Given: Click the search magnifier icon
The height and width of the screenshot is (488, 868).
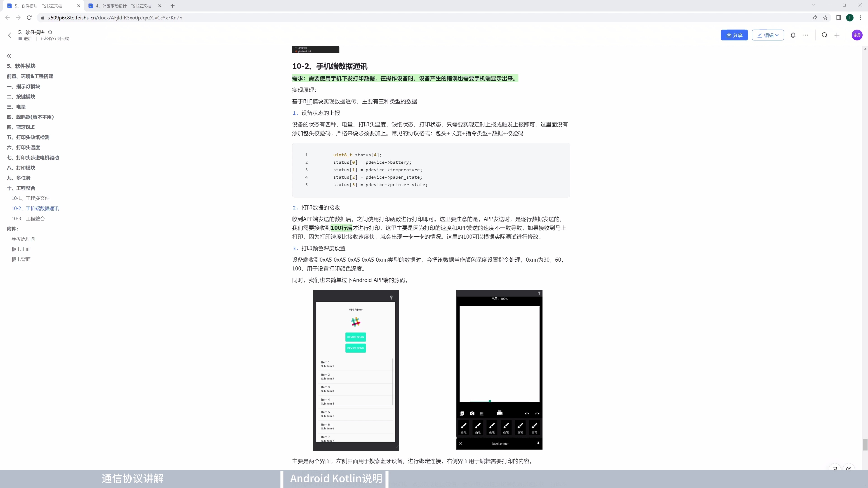Looking at the screenshot, I should (824, 35).
